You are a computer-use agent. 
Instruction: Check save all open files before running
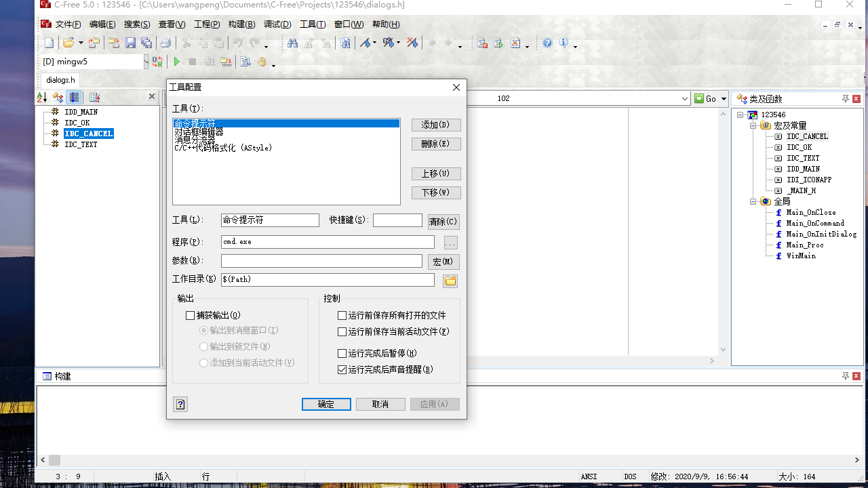[x=342, y=315]
